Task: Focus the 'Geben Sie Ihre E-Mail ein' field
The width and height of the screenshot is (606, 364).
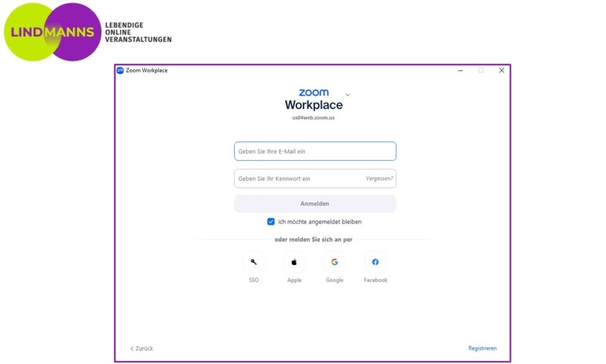Action: pos(315,151)
